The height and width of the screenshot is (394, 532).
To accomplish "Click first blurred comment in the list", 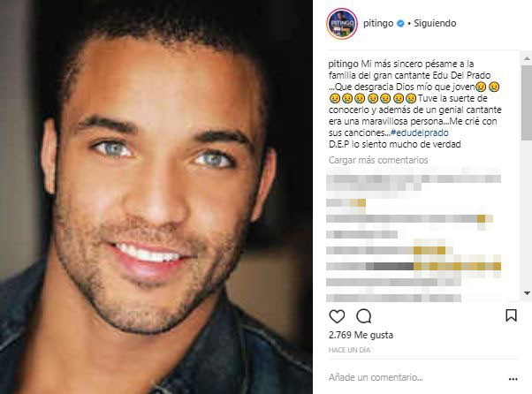I will pos(414,182).
